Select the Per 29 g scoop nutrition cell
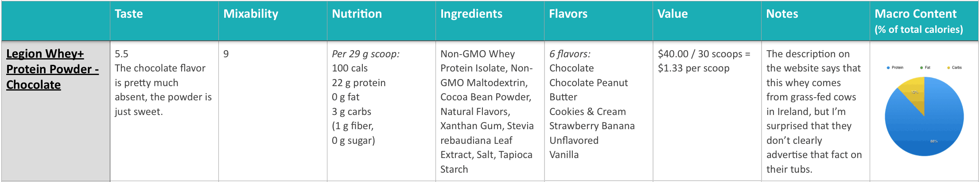Image resolution: width=980 pixels, height=182 pixels. [381, 111]
